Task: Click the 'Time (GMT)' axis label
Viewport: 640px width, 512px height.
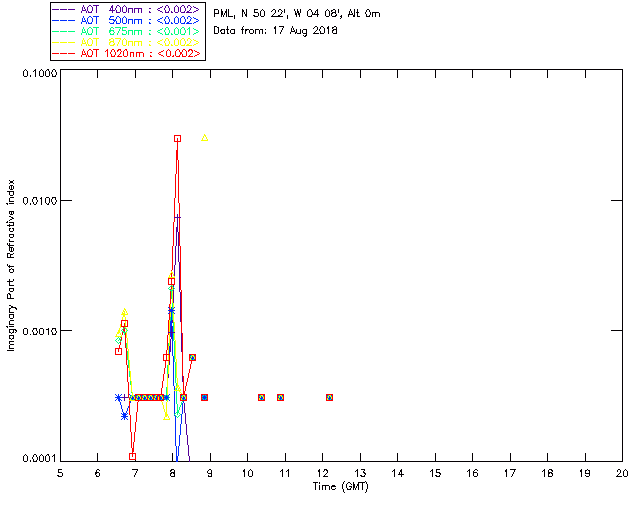Action: 341,487
